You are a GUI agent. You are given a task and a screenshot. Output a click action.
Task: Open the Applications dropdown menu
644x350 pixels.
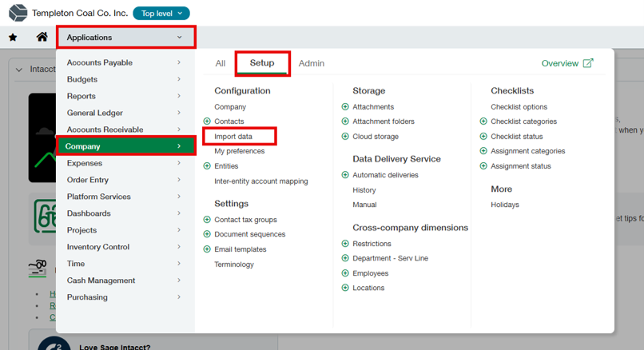pos(125,38)
